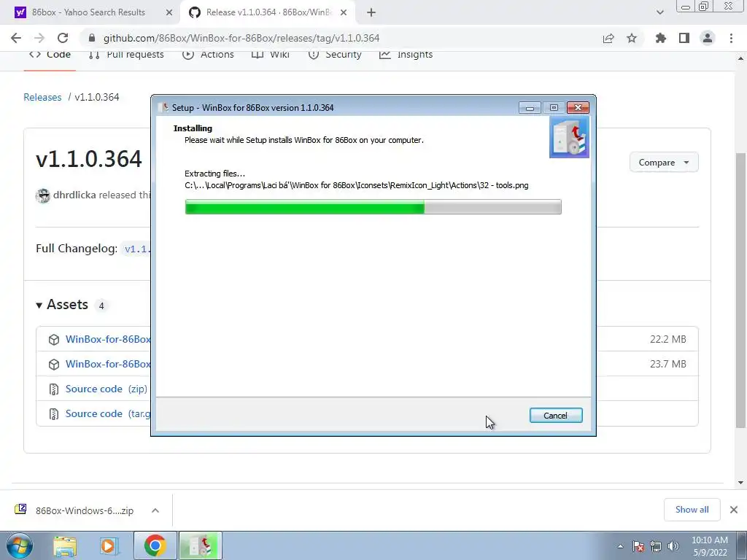Click the Chrome forward arrow
The image size is (747, 560).
point(39,38)
